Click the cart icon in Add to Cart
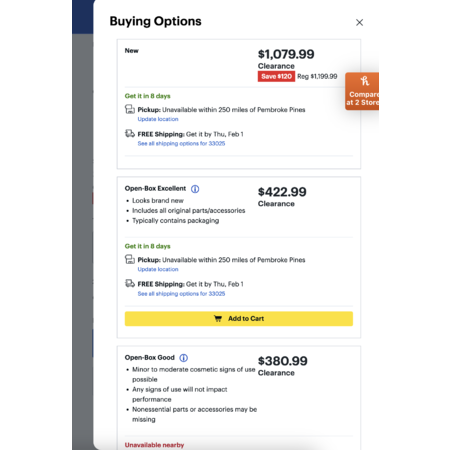Screen dimensions: 450x450 (218, 319)
